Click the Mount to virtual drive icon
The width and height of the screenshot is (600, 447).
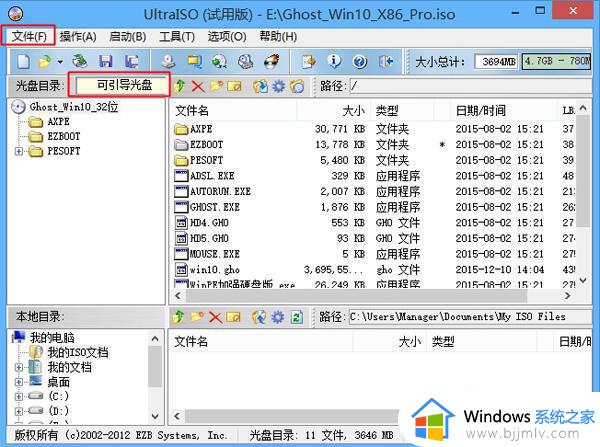pos(246,61)
